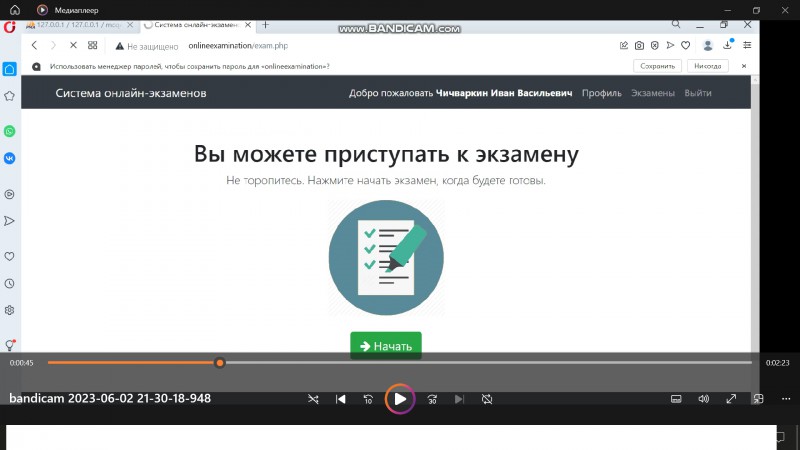Go to media player home
This screenshot has height=450, width=800.
[x=15, y=10]
